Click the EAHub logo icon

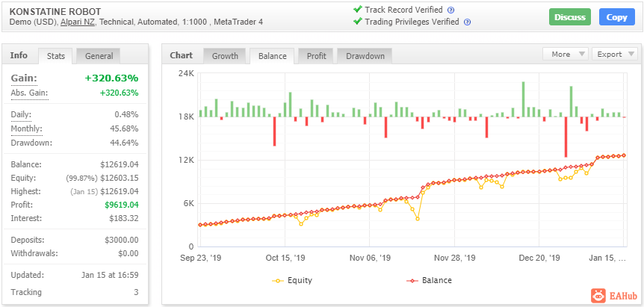[598, 296]
